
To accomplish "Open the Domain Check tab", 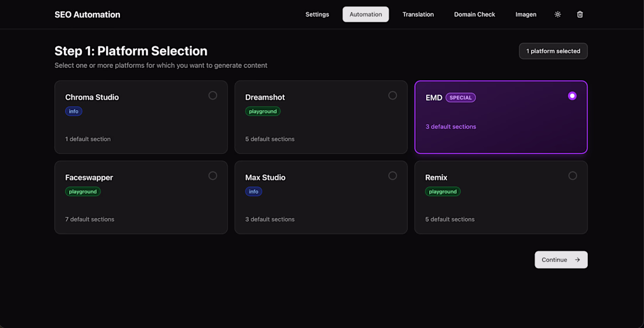I will point(474,15).
